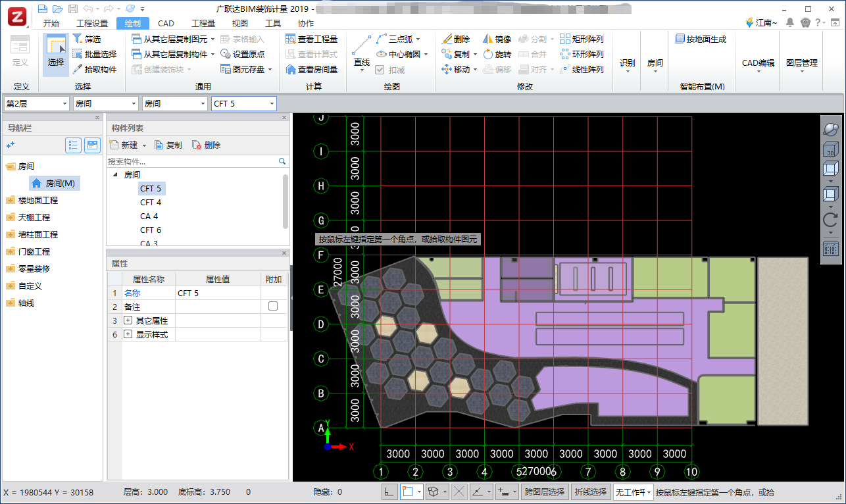This screenshot has height=504, width=846.
Task: Select 楼地面工程 in navigation tree
Action: (38, 200)
